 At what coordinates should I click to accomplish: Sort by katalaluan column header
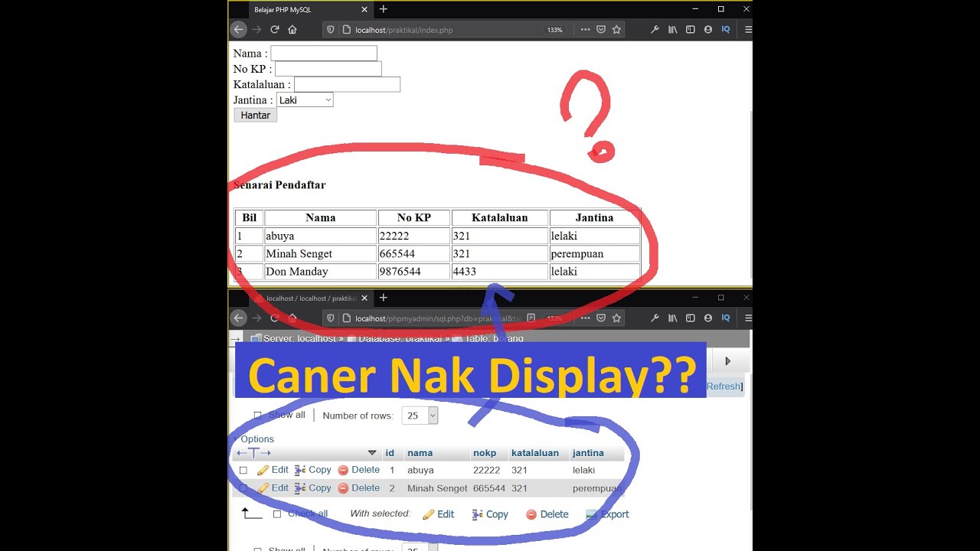tap(535, 453)
